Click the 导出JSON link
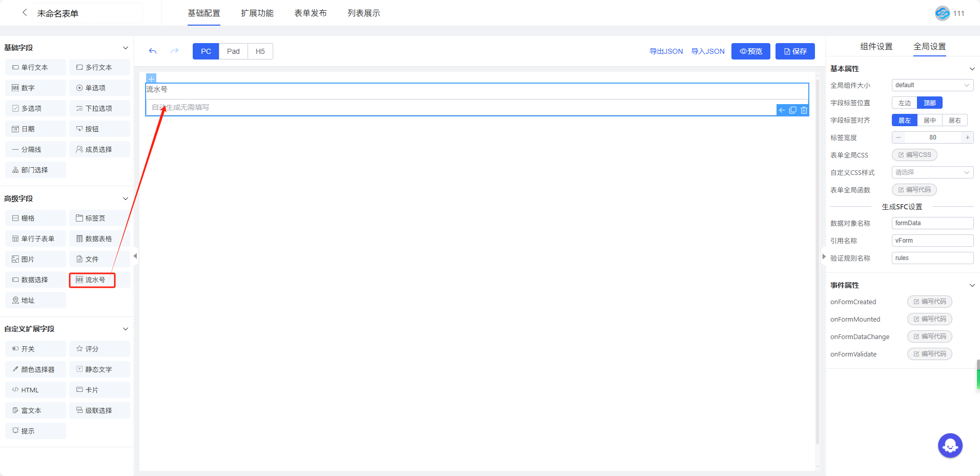Image resolution: width=980 pixels, height=476 pixels. tap(666, 51)
